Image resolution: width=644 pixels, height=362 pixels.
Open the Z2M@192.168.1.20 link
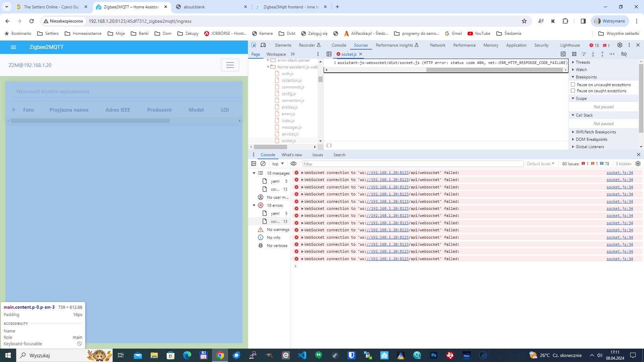pyautogui.click(x=30, y=65)
